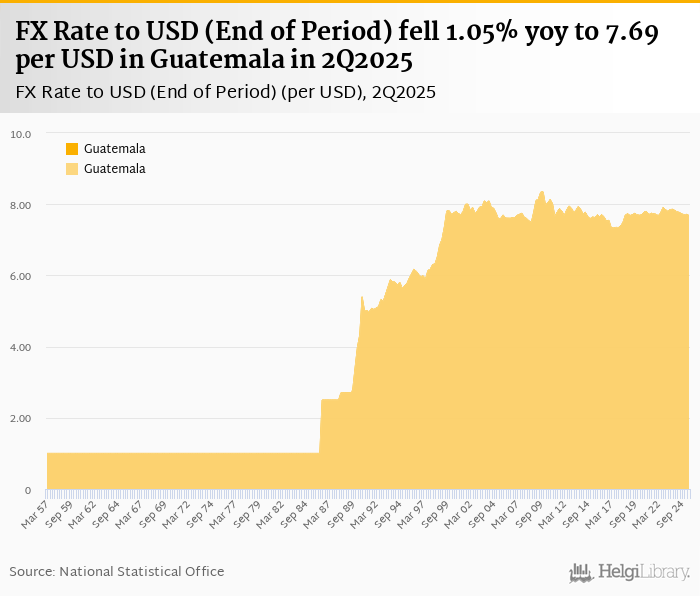The height and width of the screenshot is (596, 700).
Task: Click the National Statistical Office source text
Action: pyautogui.click(x=117, y=571)
